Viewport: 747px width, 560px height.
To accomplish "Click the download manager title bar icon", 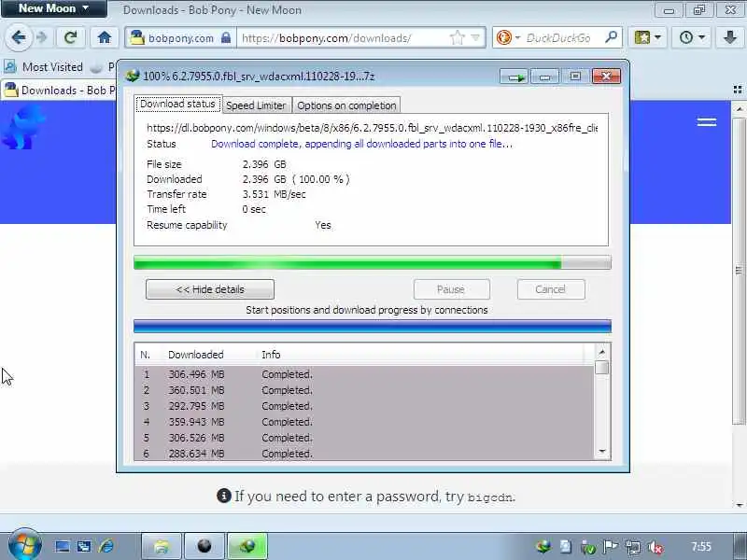I will point(133,77).
